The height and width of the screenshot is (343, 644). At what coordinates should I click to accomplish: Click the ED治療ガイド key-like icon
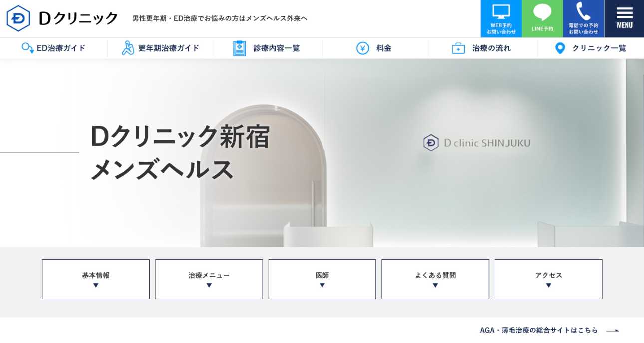coord(28,48)
